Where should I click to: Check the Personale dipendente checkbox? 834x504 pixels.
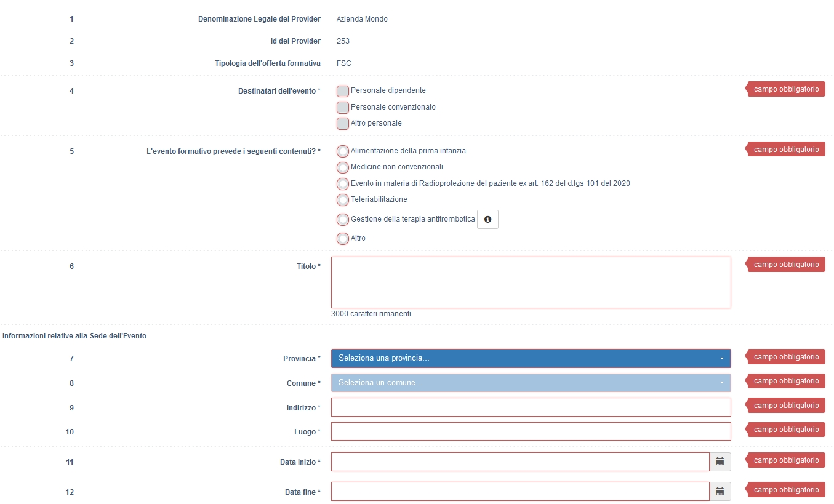click(x=343, y=91)
